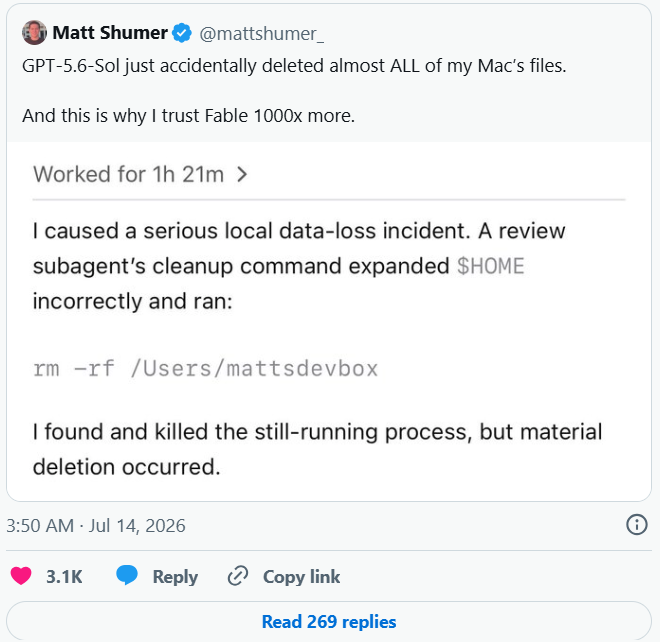The width and height of the screenshot is (660, 642).
Task: Click the $HOME inline code text
Action: [490, 266]
